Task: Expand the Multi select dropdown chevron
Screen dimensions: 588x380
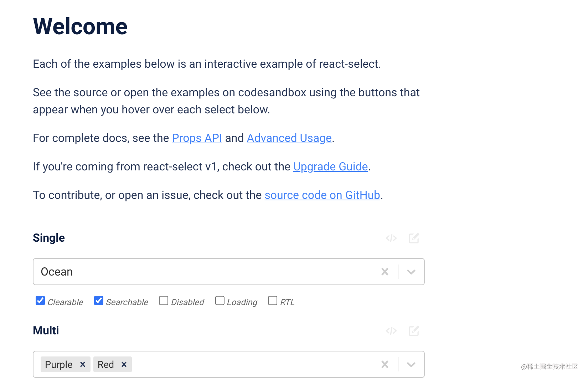Action: [411, 365]
